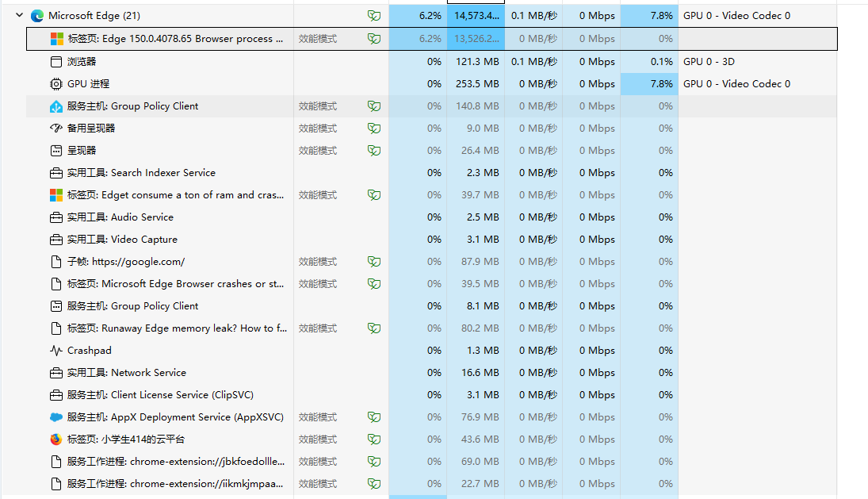868x499 pixels.
Task: Click the icon of the 8.1 MB Group Policy Client
Action: click(x=56, y=305)
